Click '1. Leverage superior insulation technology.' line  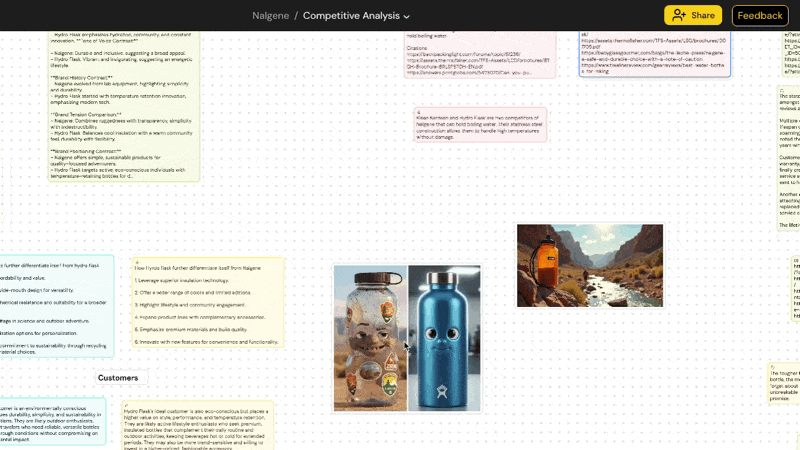tap(182, 280)
